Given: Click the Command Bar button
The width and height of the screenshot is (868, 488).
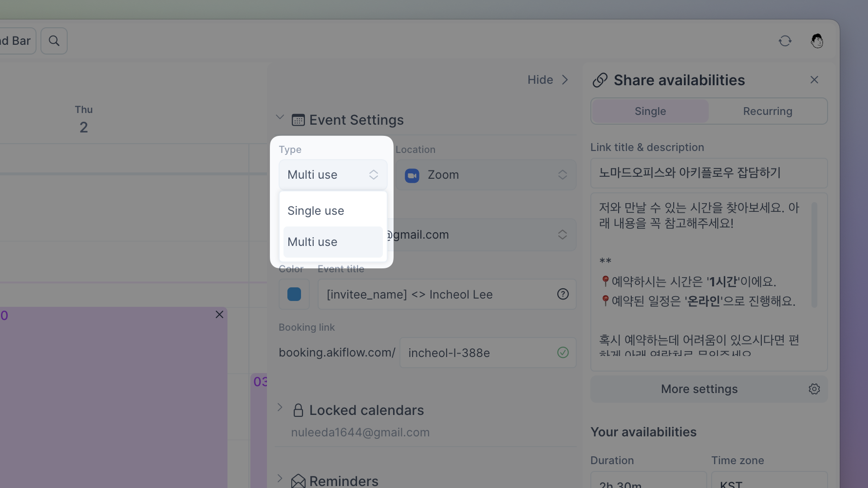Looking at the screenshot, I should [18, 41].
